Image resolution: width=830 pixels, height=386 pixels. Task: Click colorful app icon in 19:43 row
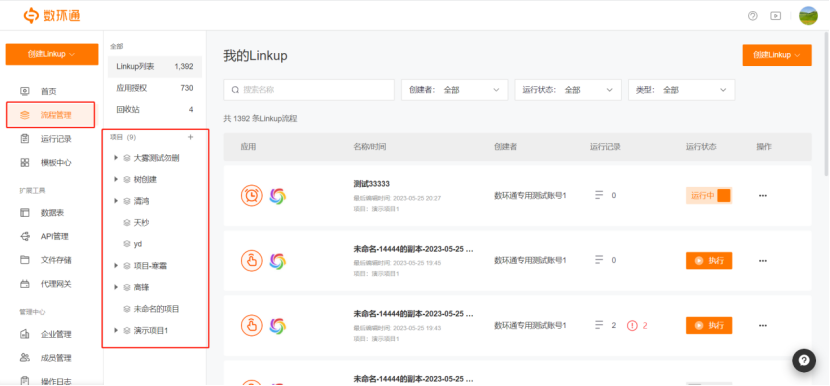[277, 326]
